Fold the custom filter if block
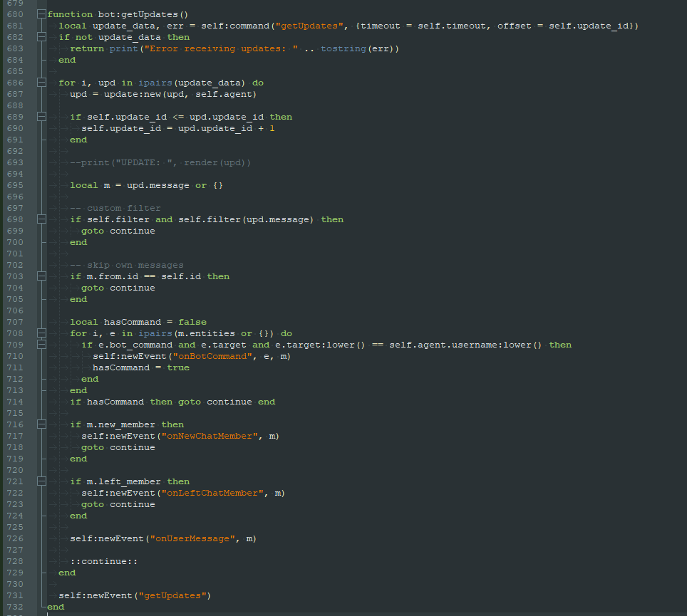This screenshot has height=616, width=687. pyautogui.click(x=41, y=219)
